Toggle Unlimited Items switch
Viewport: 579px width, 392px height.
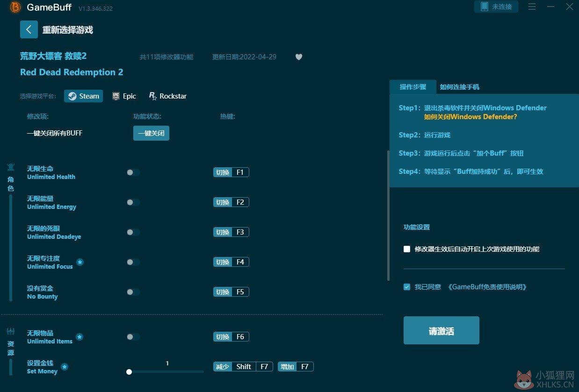pos(133,337)
